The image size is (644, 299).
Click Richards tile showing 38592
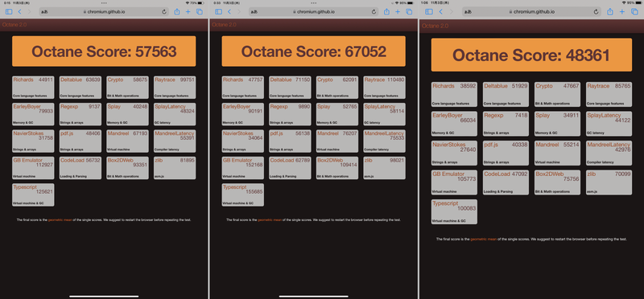click(x=454, y=94)
